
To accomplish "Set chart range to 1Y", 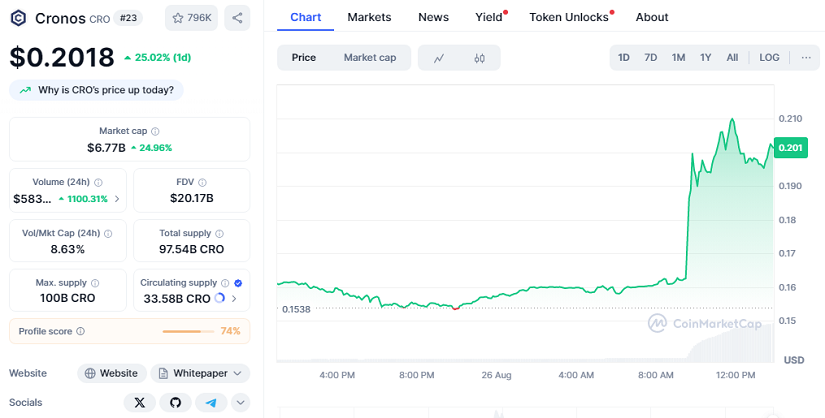I will click(x=706, y=57).
